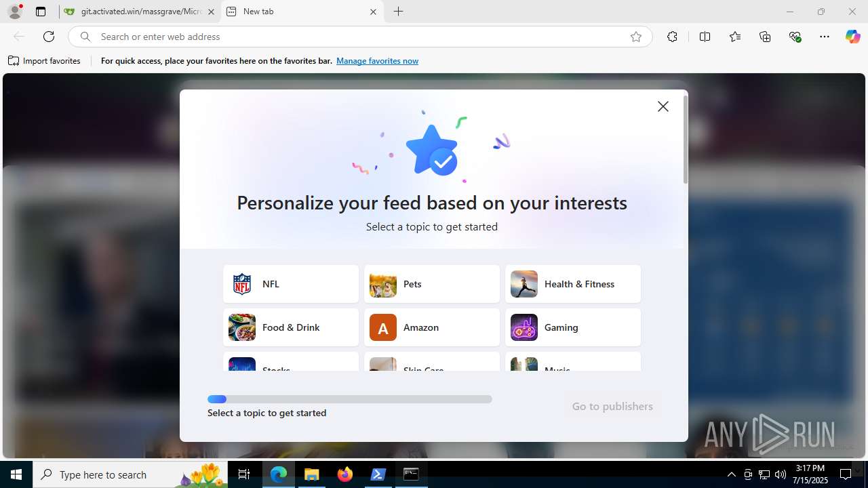The image size is (868, 488).
Task: Launch Firefox from taskbar
Action: pyautogui.click(x=345, y=474)
